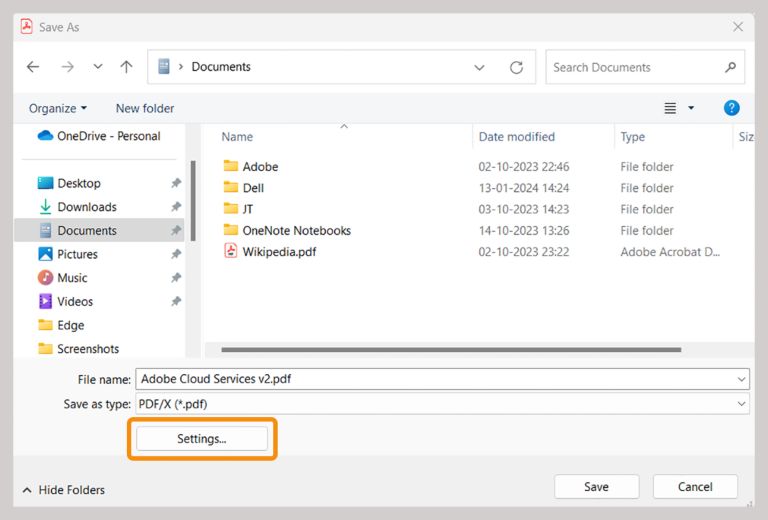
Task: Click the horizontal scrollbar in file list
Action: tap(450, 350)
